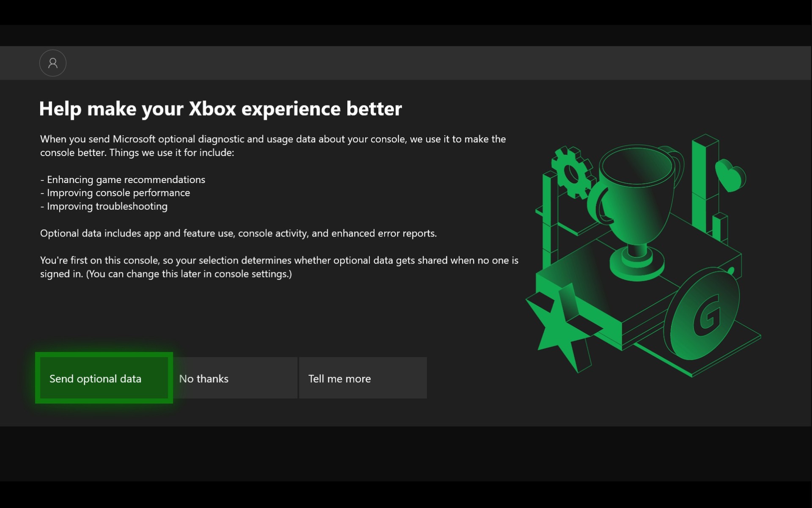Expand the currently focused Send optional data choice

[104, 378]
